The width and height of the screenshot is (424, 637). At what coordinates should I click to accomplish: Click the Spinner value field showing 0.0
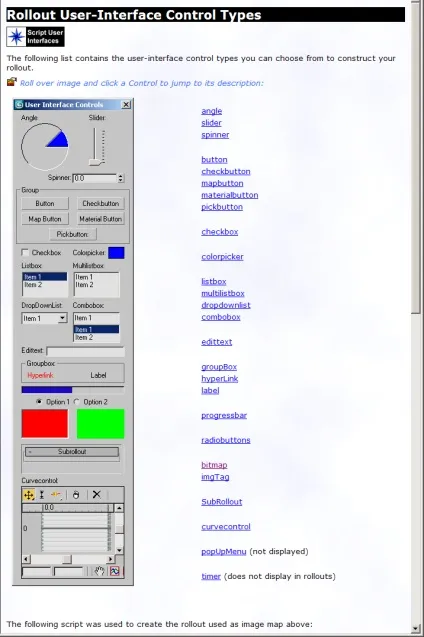(95, 178)
